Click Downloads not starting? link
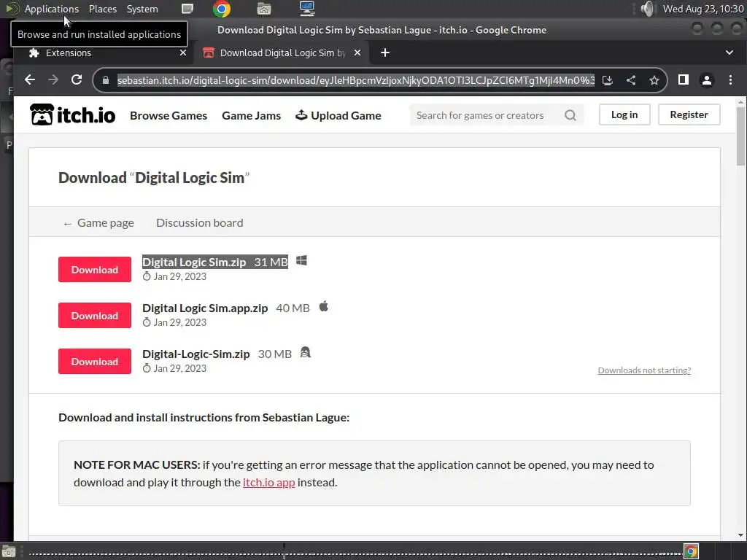 click(x=644, y=370)
